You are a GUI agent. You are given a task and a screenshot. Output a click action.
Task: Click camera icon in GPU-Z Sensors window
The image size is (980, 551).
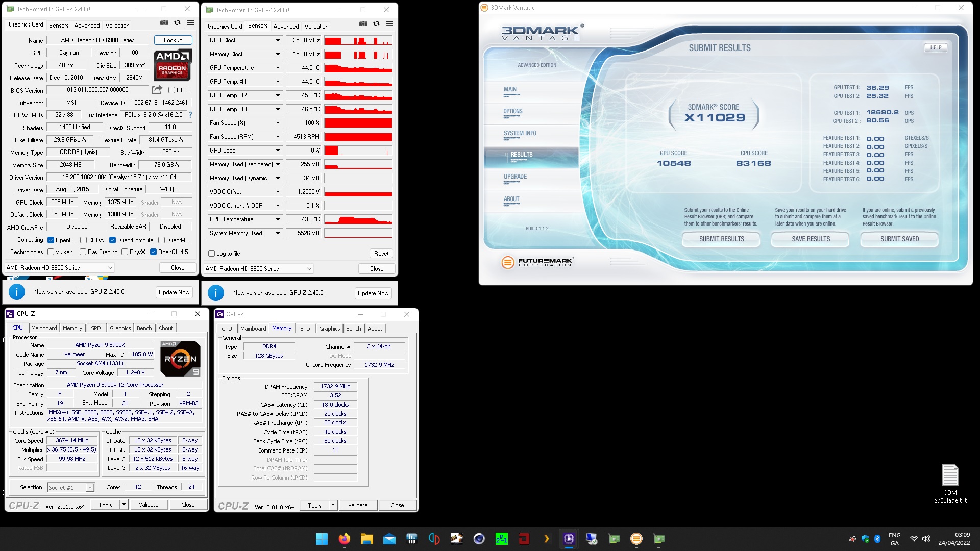coord(363,23)
